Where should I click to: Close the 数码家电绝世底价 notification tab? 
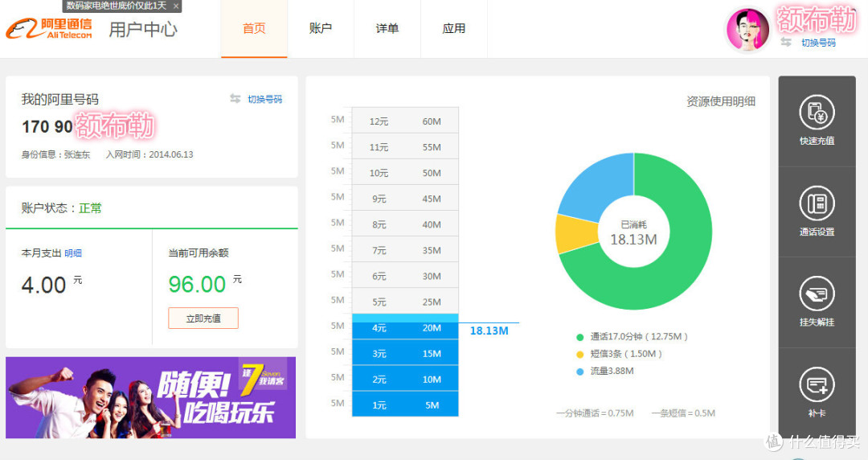(x=176, y=6)
